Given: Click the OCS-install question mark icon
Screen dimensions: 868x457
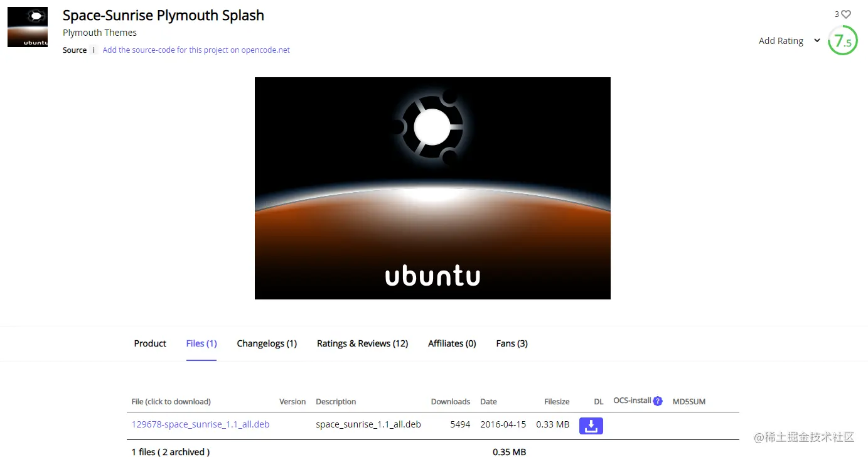Looking at the screenshot, I should tap(658, 401).
